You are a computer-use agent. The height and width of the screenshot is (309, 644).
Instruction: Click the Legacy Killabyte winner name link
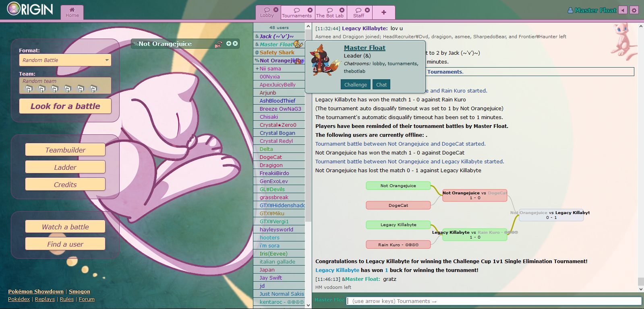click(337, 270)
